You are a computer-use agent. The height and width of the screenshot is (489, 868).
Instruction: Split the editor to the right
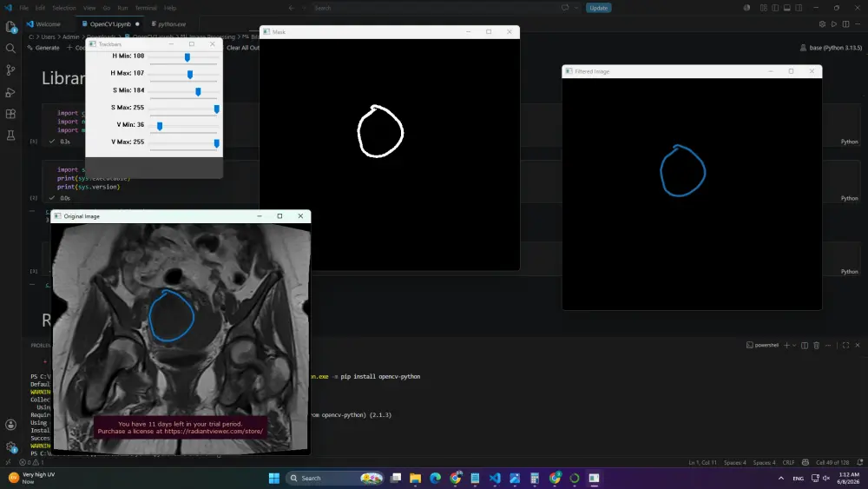(x=845, y=24)
